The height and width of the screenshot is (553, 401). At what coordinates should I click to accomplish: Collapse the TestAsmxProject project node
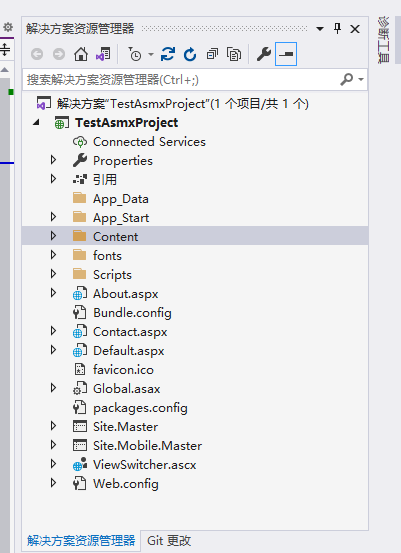coord(36,122)
